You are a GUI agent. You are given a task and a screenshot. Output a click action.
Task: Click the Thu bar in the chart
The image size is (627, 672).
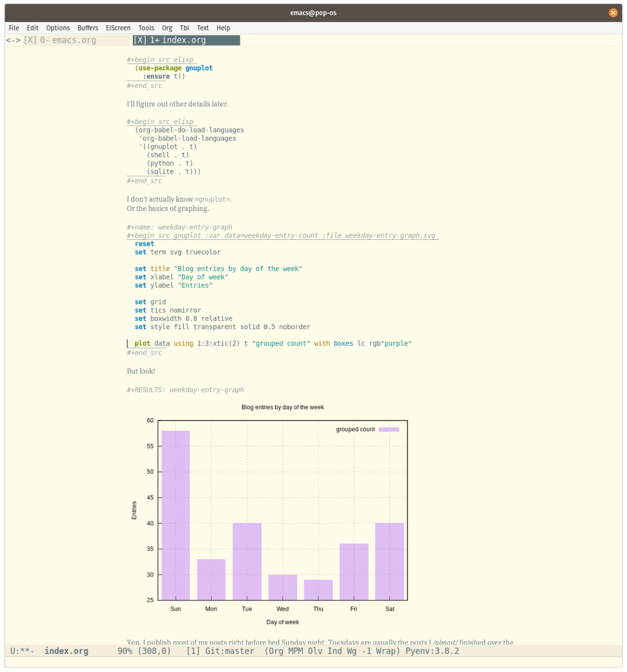pyautogui.click(x=318, y=590)
